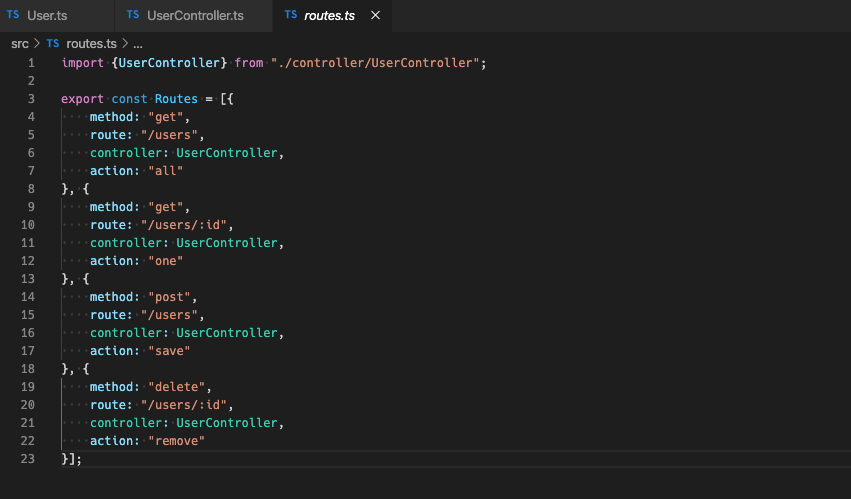Click the "/users/:id" route on line 10

183,225
